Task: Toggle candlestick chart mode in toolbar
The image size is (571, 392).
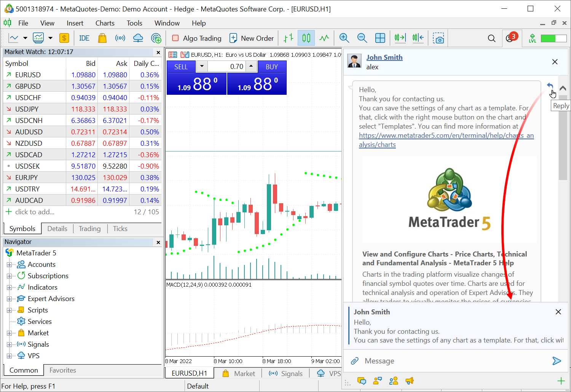Action: tap(306, 38)
